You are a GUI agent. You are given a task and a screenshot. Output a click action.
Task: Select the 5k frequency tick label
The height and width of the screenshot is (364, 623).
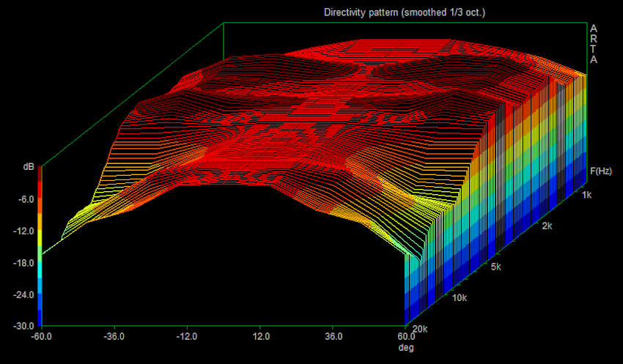pos(495,267)
